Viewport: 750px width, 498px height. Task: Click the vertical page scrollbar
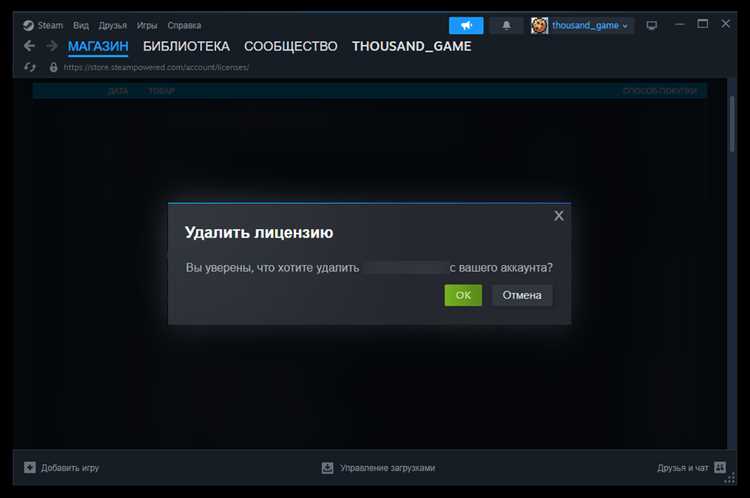(732, 124)
